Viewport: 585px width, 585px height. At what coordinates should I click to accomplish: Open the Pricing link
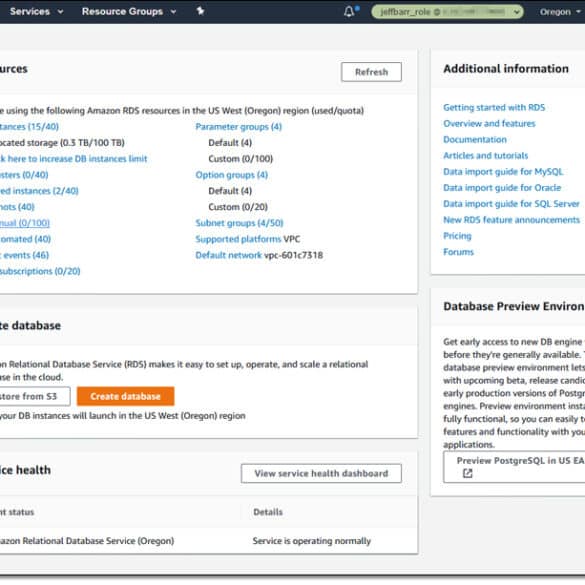[x=457, y=236]
